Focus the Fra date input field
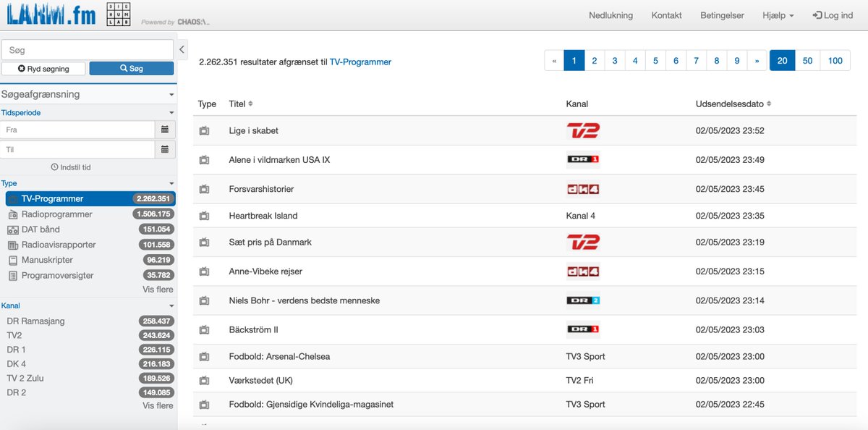 coord(78,130)
